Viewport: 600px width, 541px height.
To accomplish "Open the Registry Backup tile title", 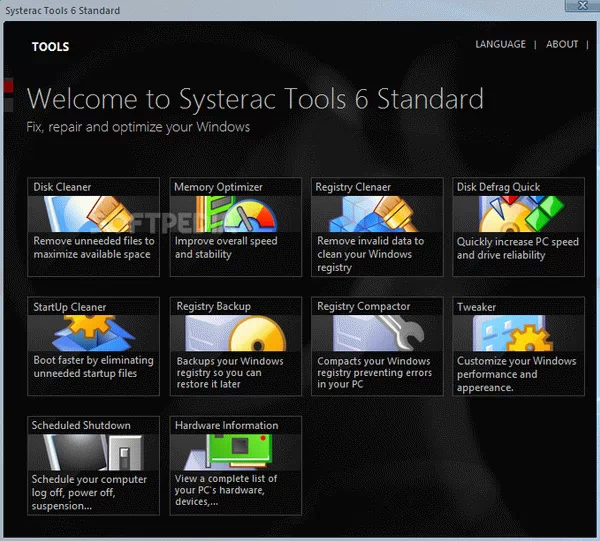I will click(x=214, y=306).
